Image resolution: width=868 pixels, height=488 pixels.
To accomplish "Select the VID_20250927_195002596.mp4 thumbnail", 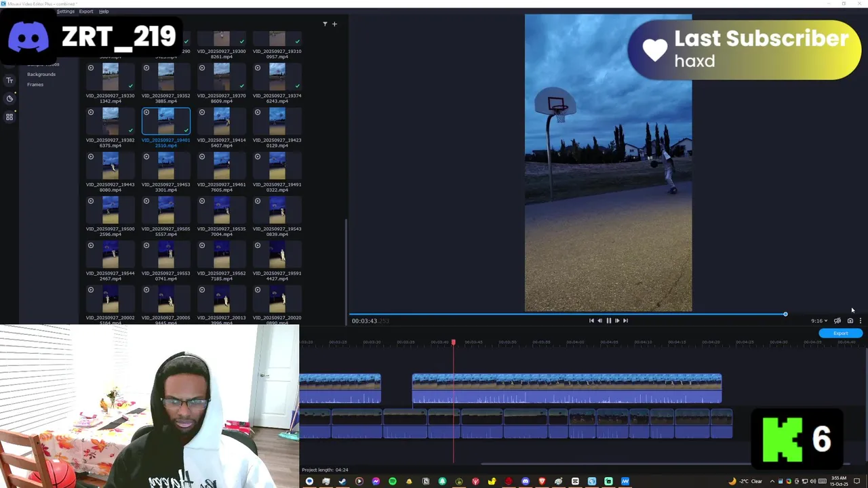I will pos(111,210).
